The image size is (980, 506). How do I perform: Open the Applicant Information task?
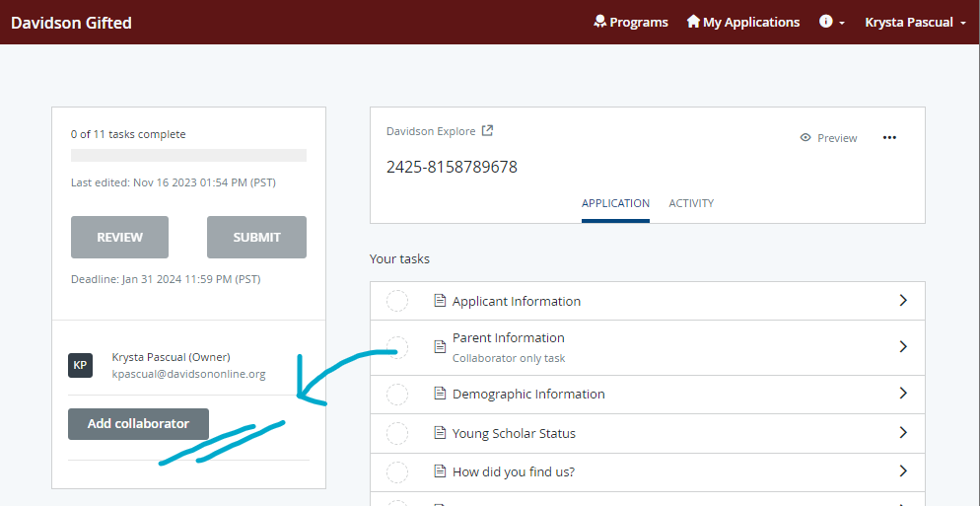[x=648, y=301]
